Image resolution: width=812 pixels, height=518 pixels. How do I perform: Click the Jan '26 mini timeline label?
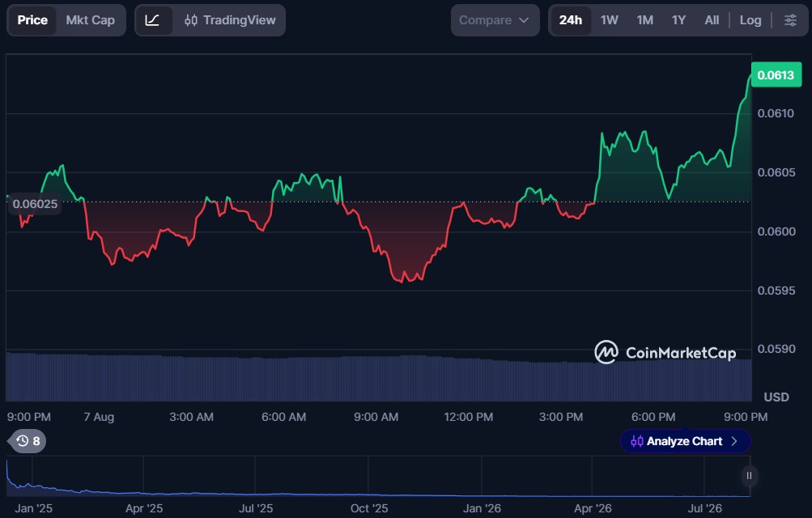[x=482, y=508]
